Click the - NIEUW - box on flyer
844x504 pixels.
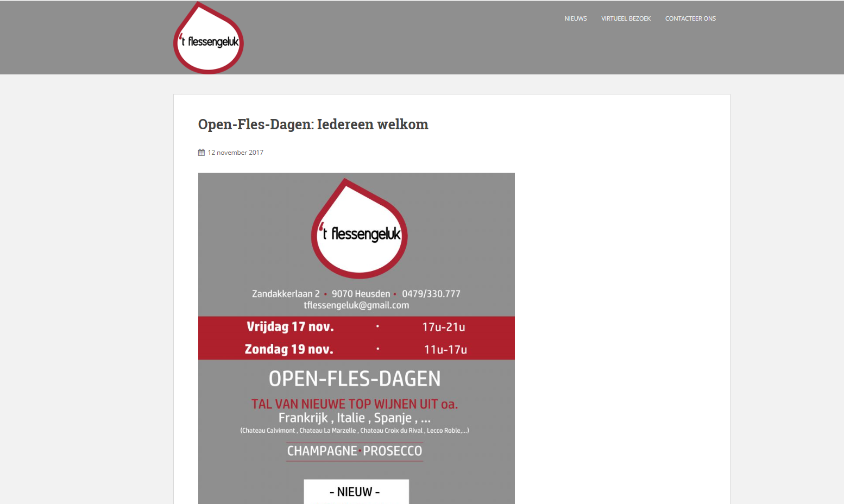click(x=356, y=492)
